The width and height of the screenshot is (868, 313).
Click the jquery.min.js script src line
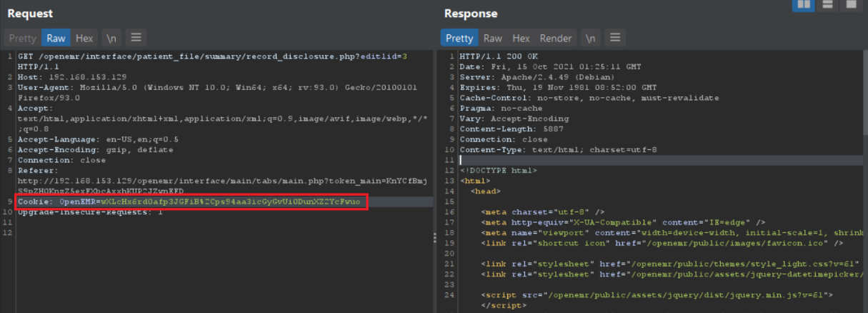coord(657,295)
